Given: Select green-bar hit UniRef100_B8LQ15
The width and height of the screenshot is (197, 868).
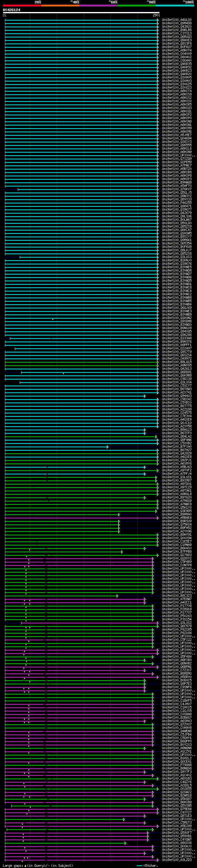Looking at the screenshot, I should coord(176,362).
